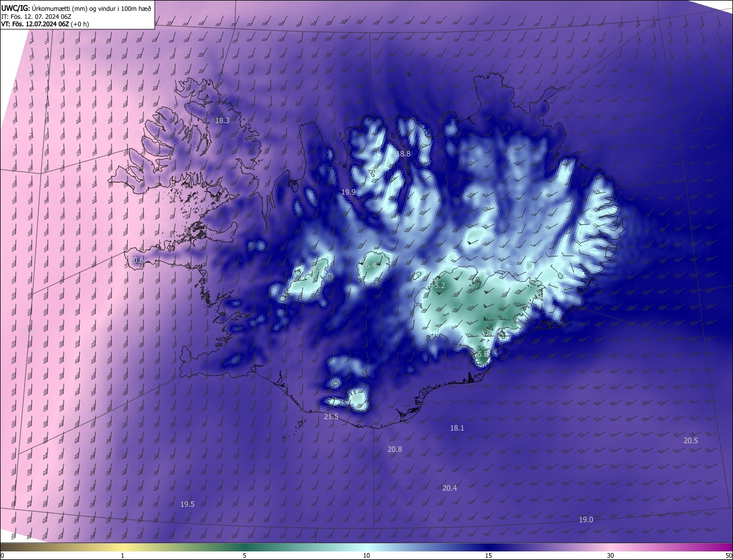Click the 19.5 value in the southwest
This screenshot has width=733, height=560.
click(x=187, y=504)
